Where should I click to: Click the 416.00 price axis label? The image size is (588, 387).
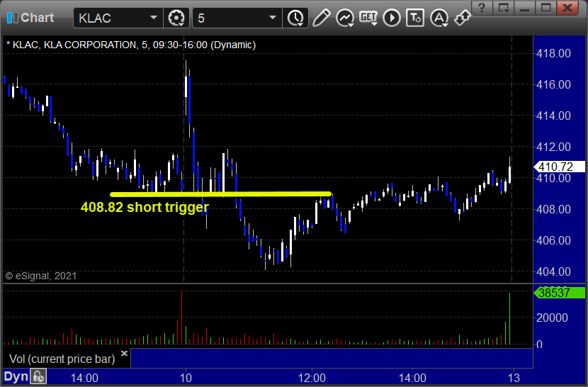click(x=553, y=84)
